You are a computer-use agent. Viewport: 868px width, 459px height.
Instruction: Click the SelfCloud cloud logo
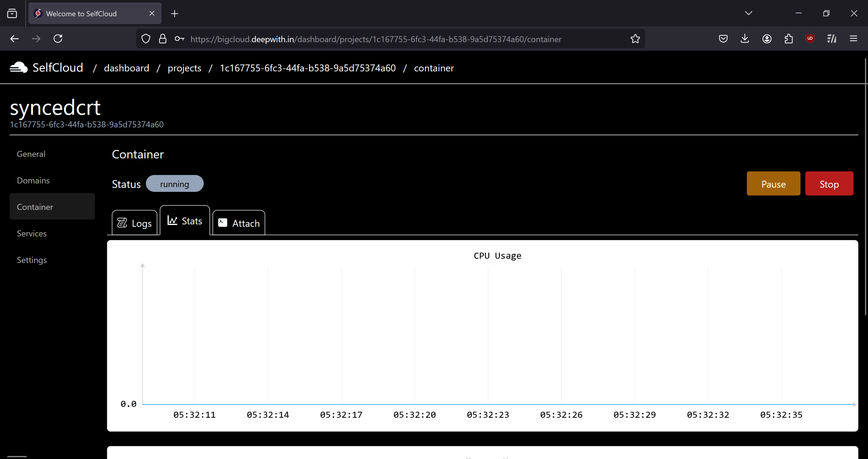[x=18, y=67]
